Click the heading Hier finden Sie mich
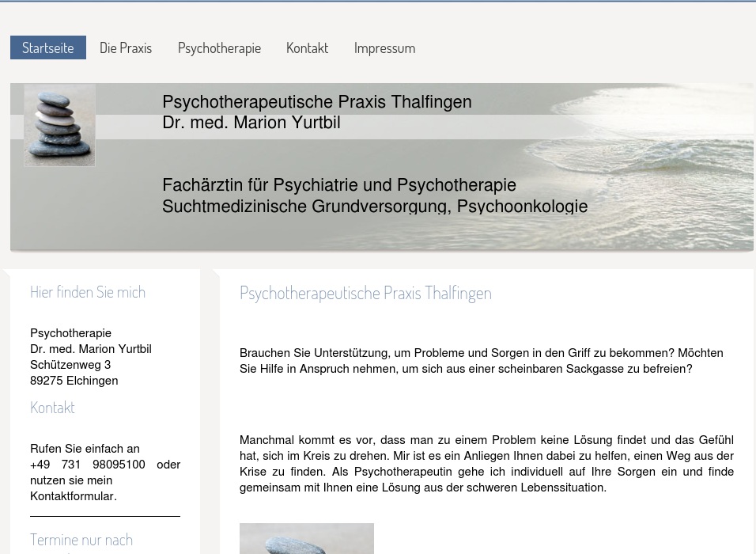 pos(88,292)
